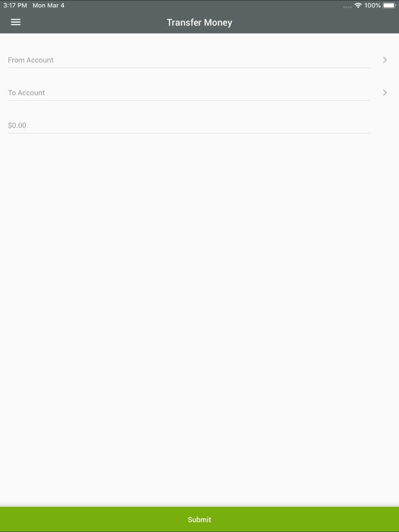Click the empty form area below the amount field
The width and height of the screenshot is (399, 532).
[x=199, y=319]
